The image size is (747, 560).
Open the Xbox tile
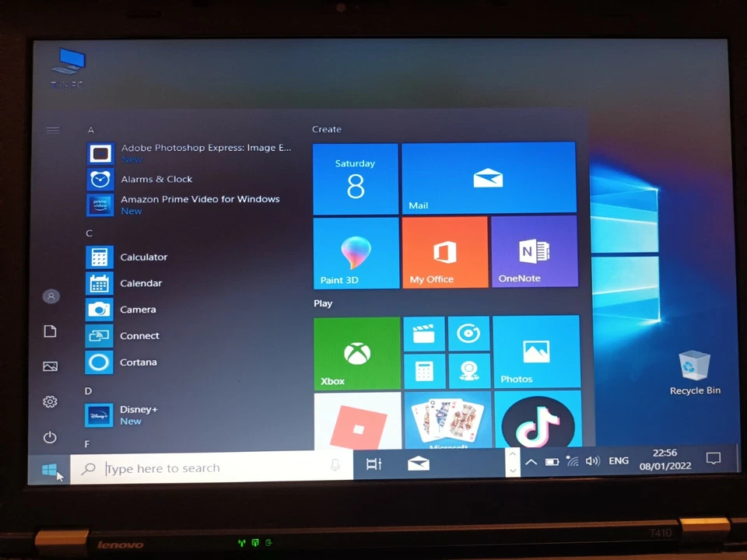click(x=356, y=352)
